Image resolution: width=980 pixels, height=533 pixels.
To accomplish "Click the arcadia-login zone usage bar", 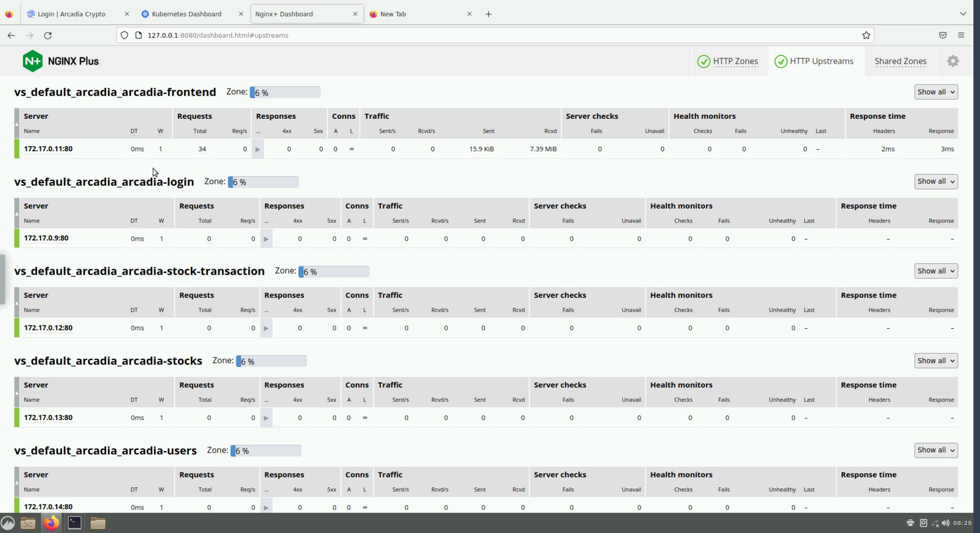I will click(x=263, y=182).
